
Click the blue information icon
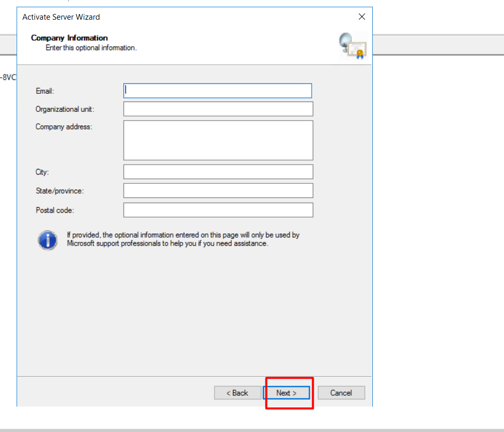[48, 240]
